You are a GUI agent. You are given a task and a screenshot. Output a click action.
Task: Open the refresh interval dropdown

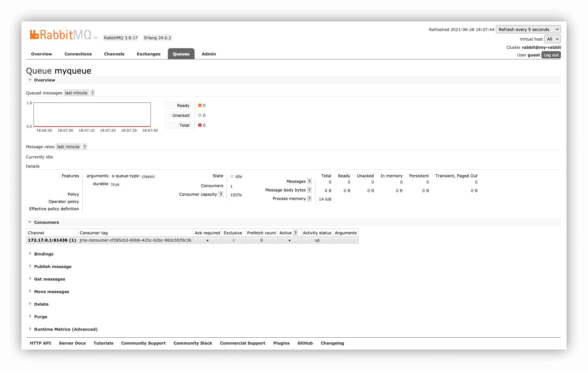(x=528, y=30)
